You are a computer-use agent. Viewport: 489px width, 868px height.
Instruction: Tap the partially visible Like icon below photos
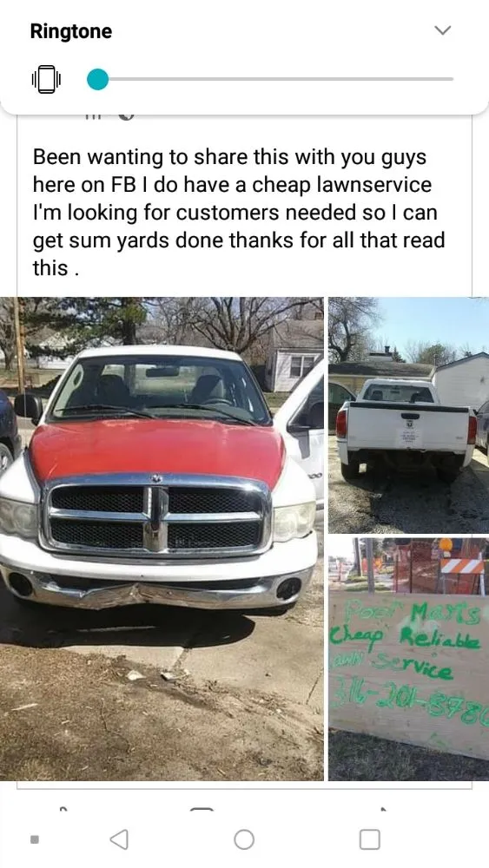coord(63,809)
